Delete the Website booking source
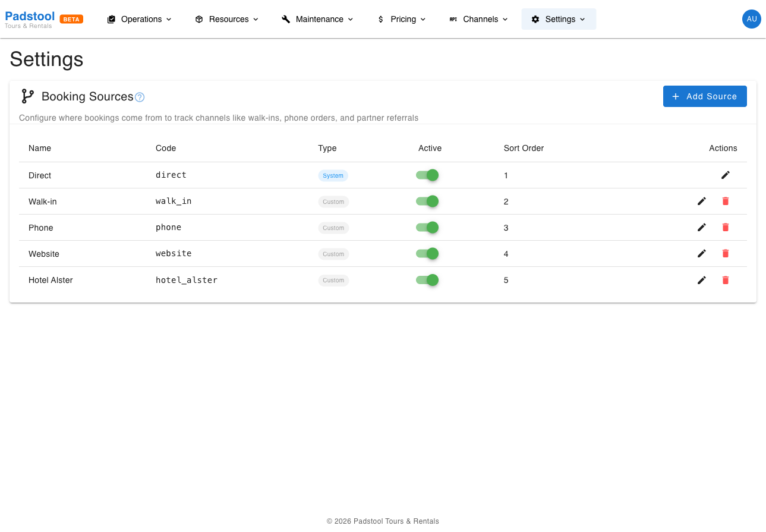Image resolution: width=766 pixels, height=532 pixels. tap(725, 254)
